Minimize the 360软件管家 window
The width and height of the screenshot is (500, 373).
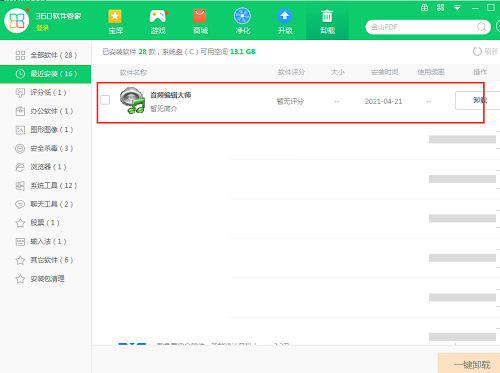(x=475, y=8)
